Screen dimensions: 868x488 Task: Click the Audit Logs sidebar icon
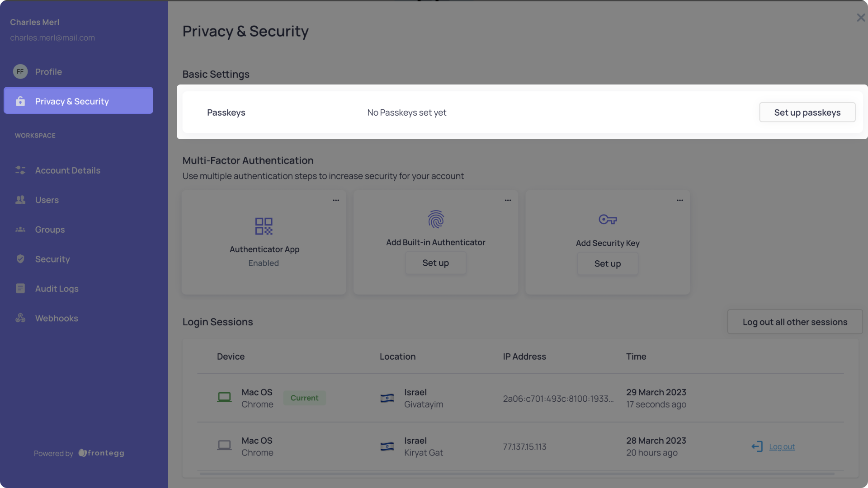tap(20, 288)
